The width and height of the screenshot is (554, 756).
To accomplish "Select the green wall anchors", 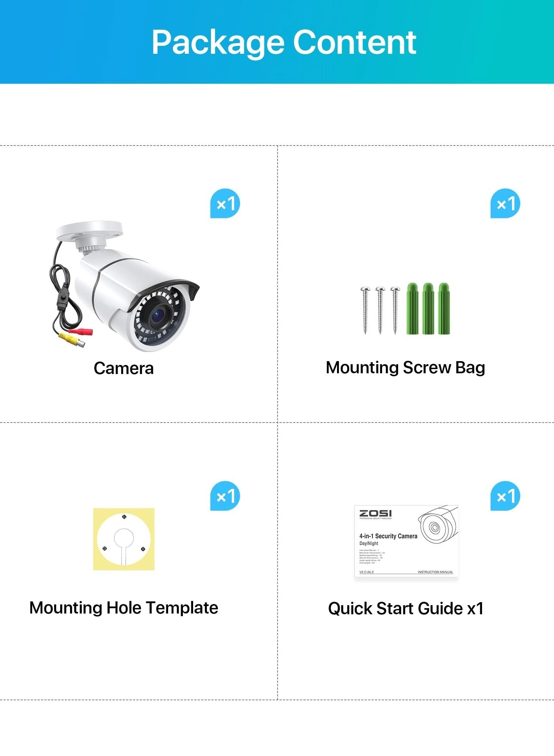I will click(x=428, y=308).
